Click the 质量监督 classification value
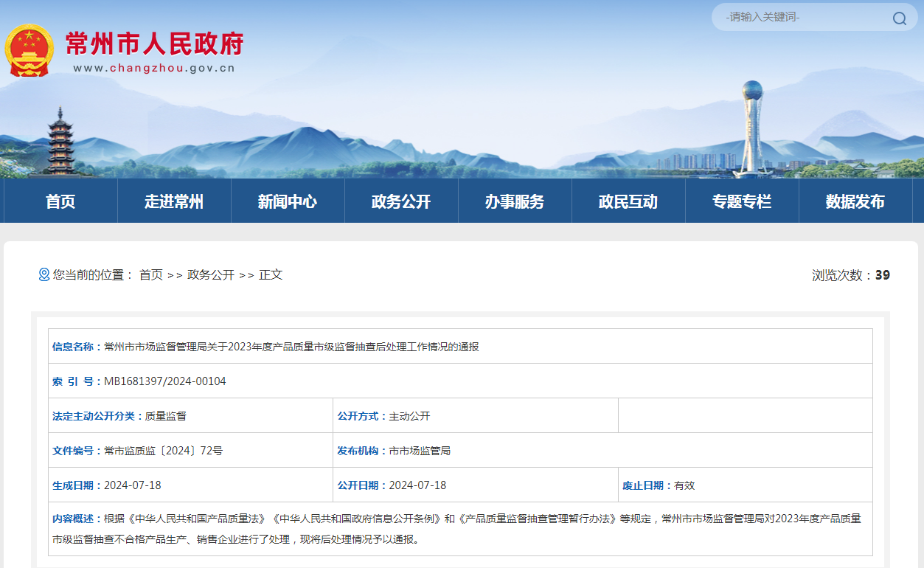 click(165, 416)
